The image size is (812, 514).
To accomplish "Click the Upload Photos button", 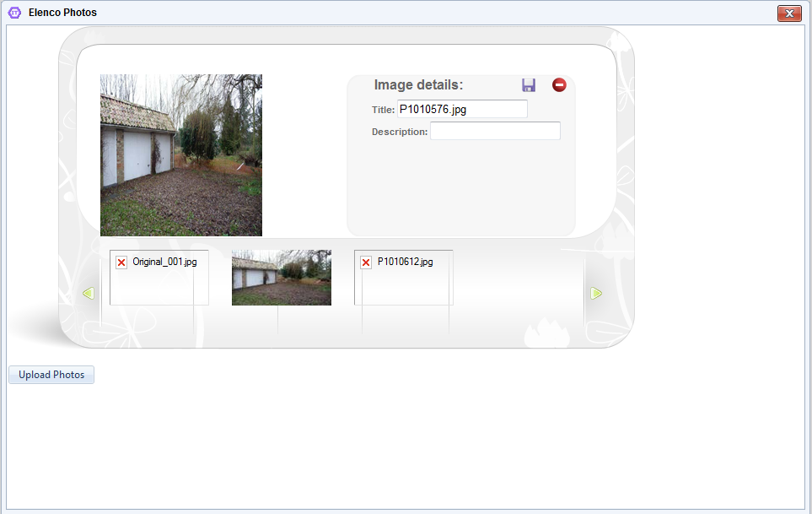I will tap(51, 375).
